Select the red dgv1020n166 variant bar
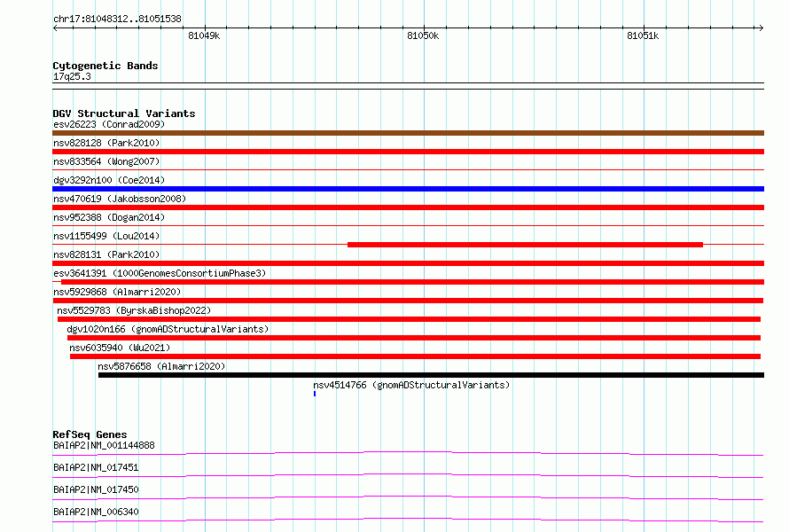This screenshot has width=789, height=532. click(414, 338)
